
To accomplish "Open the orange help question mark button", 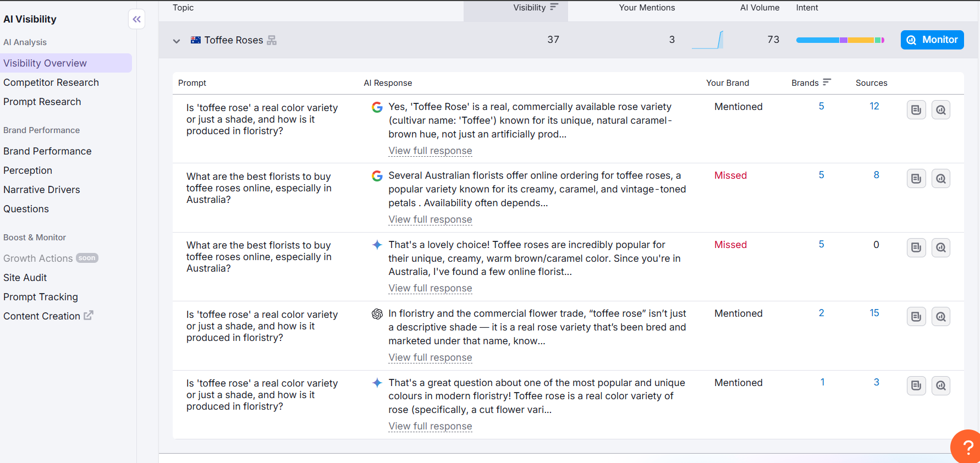I will pyautogui.click(x=967, y=448).
